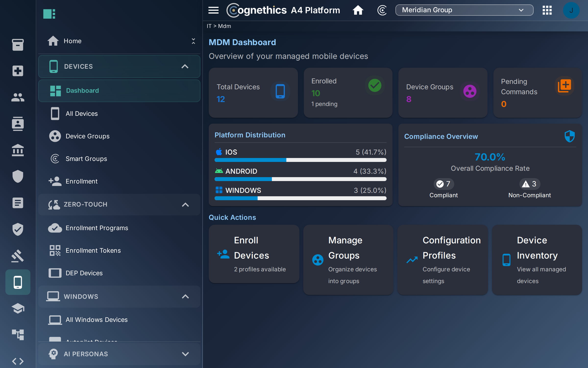Image resolution: width=588 pixels, height=368 pixels.
Task: Open Meridian Group organization dropdown
Action: pos(464,10)
